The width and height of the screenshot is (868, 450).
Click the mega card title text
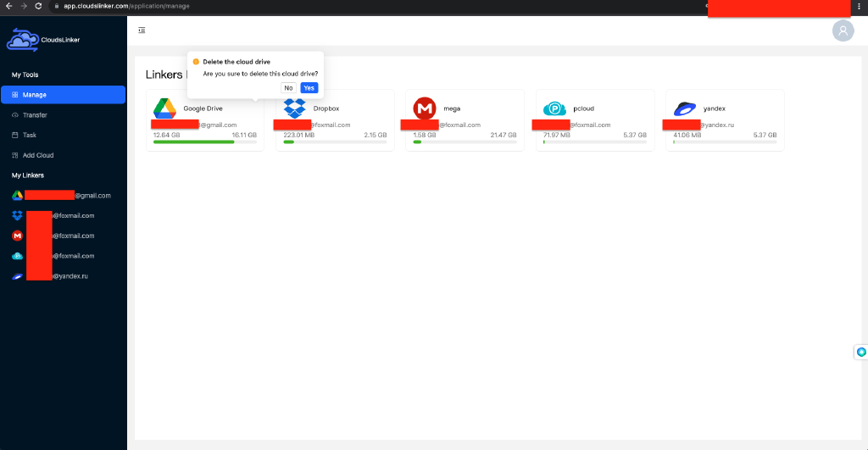[452, 108]
